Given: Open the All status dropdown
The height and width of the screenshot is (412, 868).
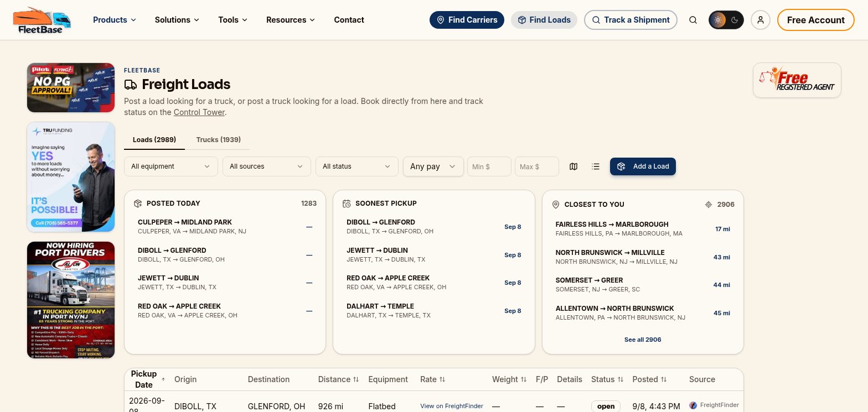Looking at the screenshot, I should 357,166.
